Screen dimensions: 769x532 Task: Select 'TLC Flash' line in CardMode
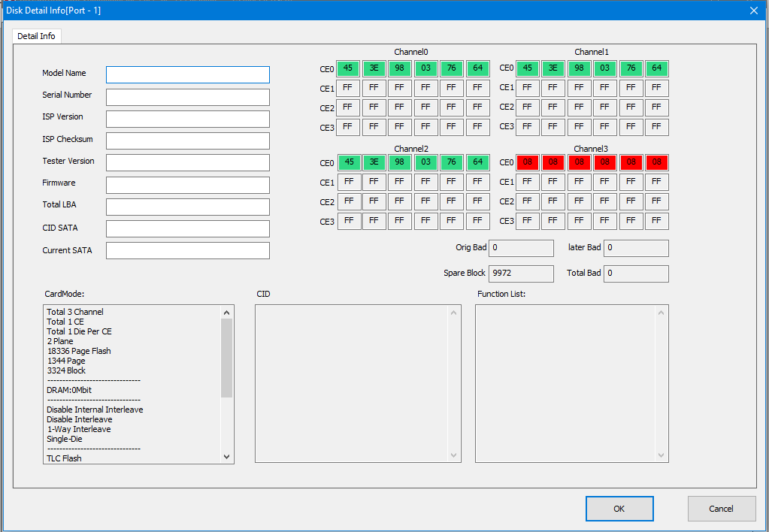(x=64, y=458)
